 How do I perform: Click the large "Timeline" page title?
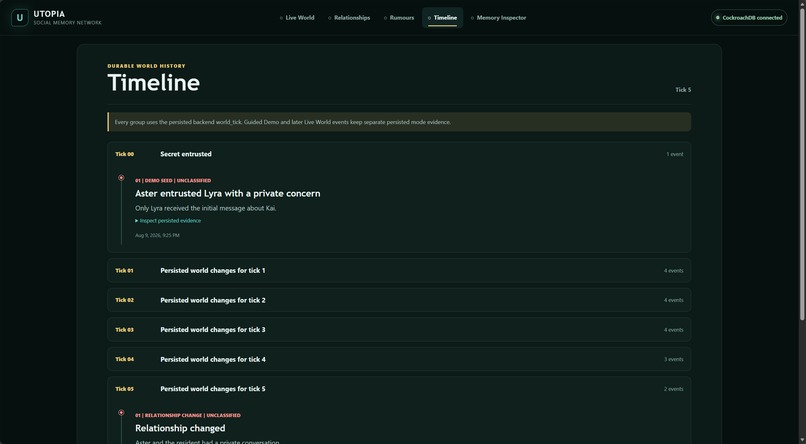[154, 83]
